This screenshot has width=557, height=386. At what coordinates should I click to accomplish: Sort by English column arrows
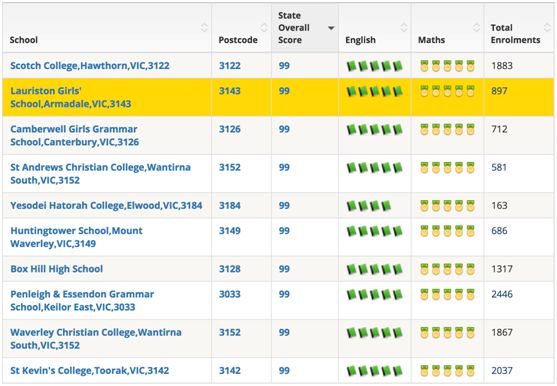tap(404, 27)
